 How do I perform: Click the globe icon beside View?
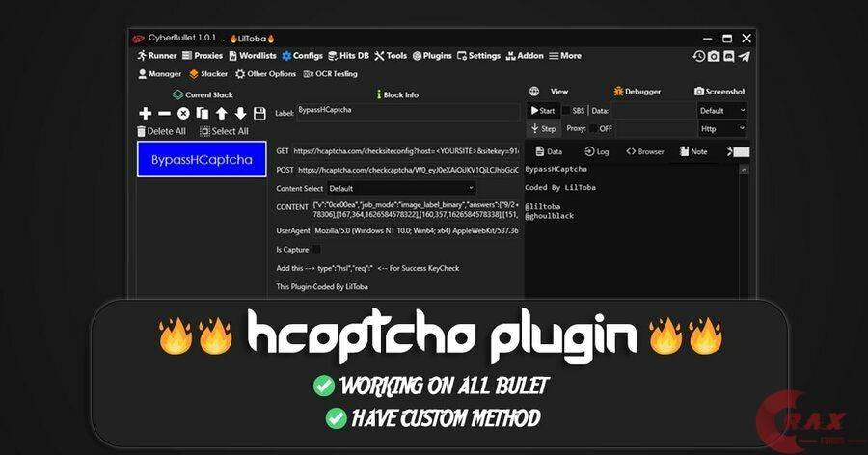click(534, 92)
